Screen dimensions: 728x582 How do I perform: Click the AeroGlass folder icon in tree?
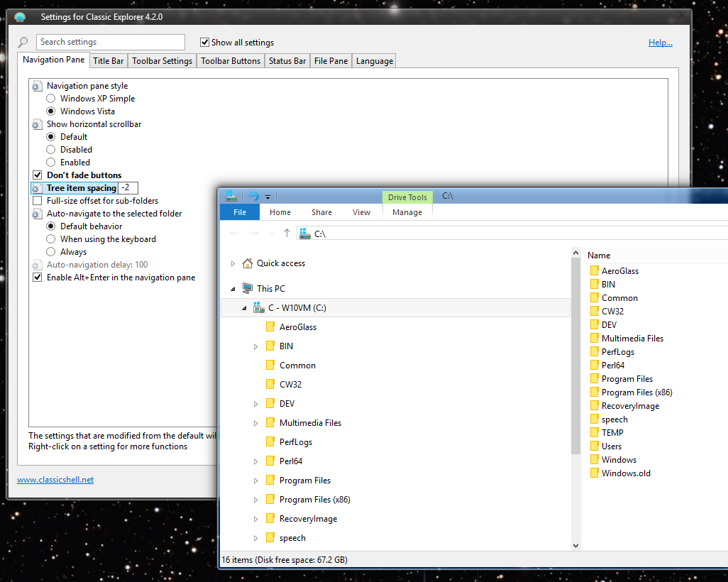tap(270, 327)
